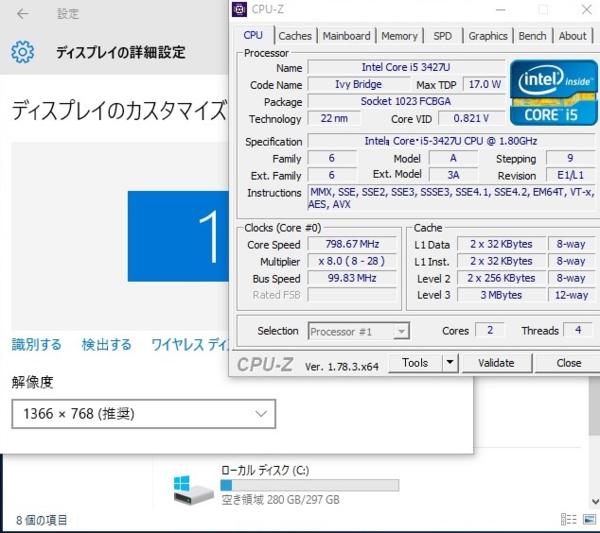Click the Package value Socket 1023 FCBGA
The image size is (600, 533).
tap(406, 101)
